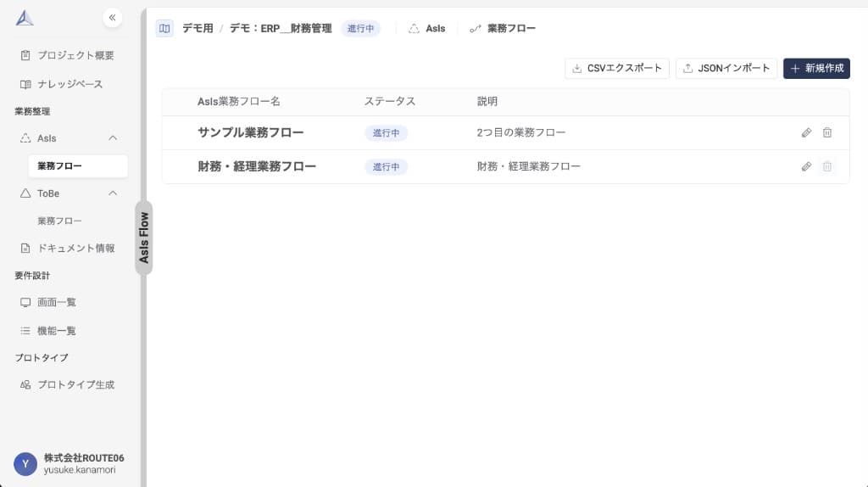868x487 pixels.
Task: Select 業務フロー under ToBe
Action: point(60,221)
